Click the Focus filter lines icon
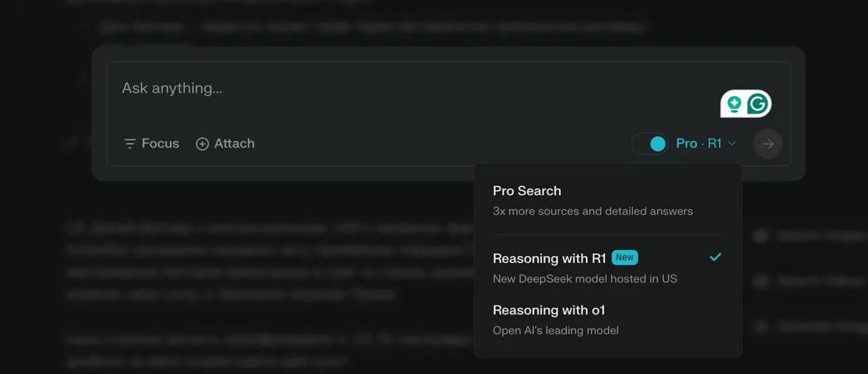 tap(130, 144)
